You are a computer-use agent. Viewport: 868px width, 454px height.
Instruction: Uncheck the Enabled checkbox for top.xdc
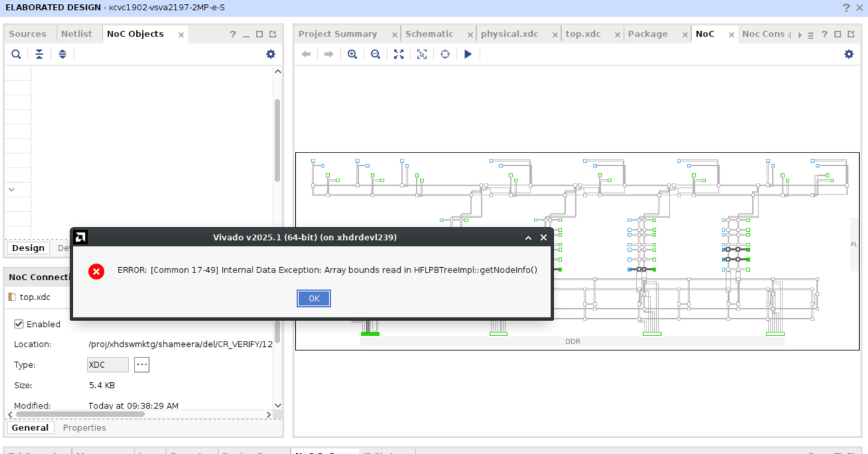19,324
